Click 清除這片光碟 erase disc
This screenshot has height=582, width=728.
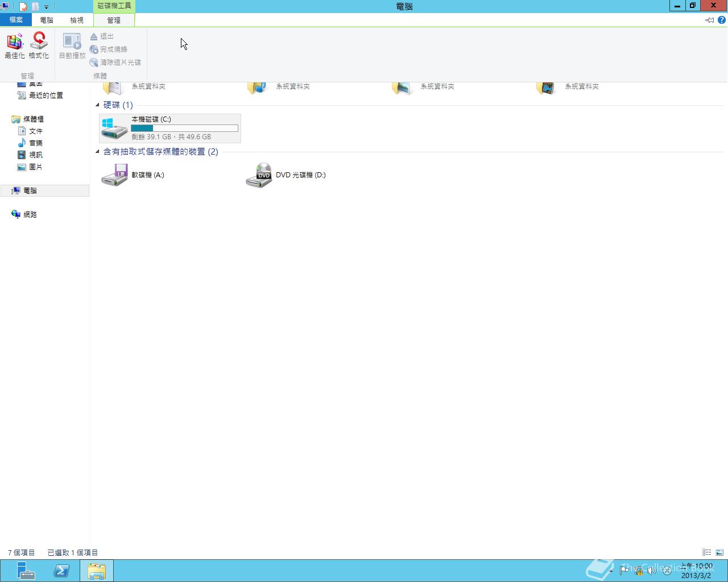click(x=115, y=63)
